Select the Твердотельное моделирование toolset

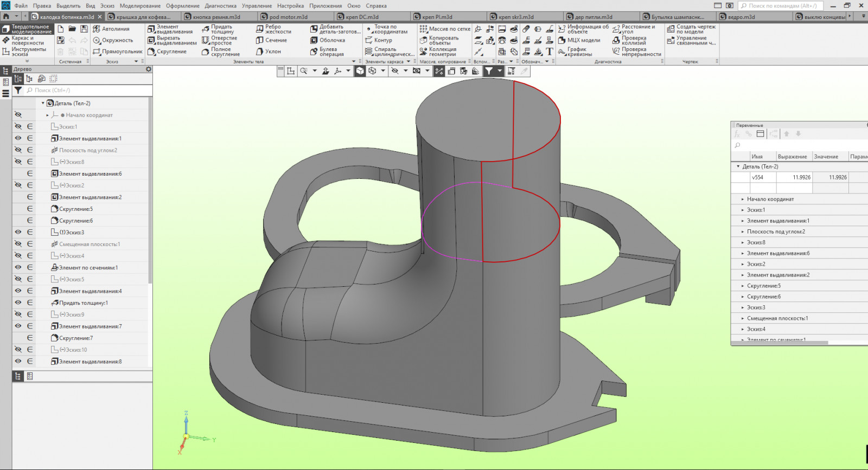(x=27, y=29)
